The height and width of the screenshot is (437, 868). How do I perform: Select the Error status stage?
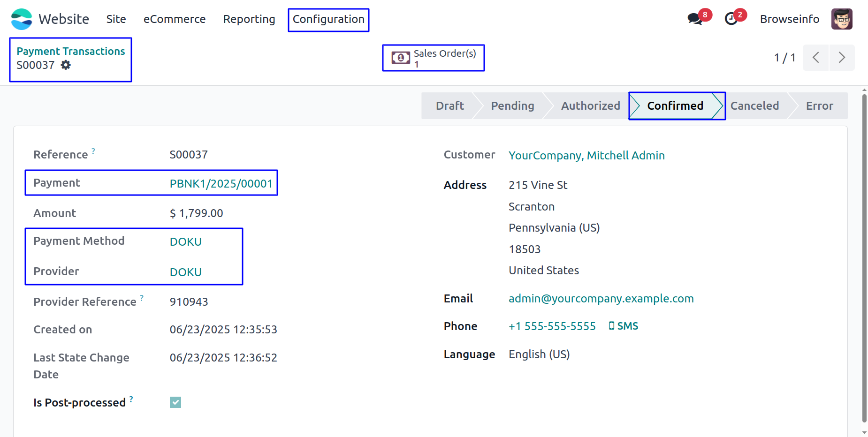819,106
